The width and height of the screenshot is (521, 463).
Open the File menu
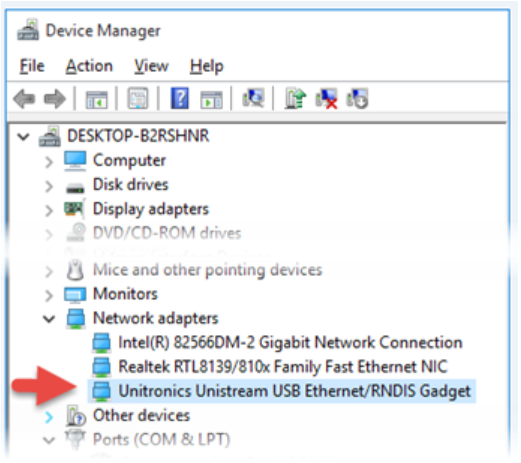click(32, 66)
